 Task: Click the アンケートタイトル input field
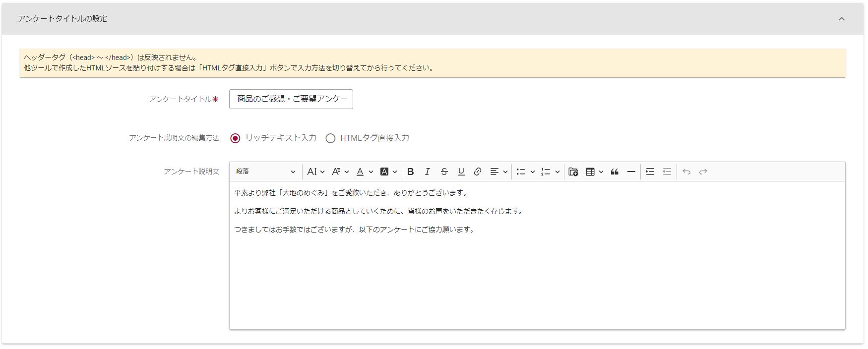click(291, 99)
